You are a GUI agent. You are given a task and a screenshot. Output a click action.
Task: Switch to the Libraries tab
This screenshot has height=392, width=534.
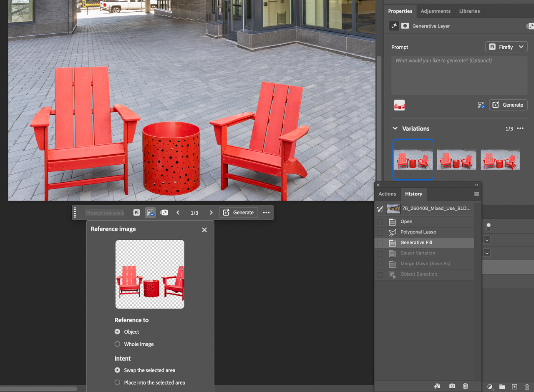click(x=469, y=11)
